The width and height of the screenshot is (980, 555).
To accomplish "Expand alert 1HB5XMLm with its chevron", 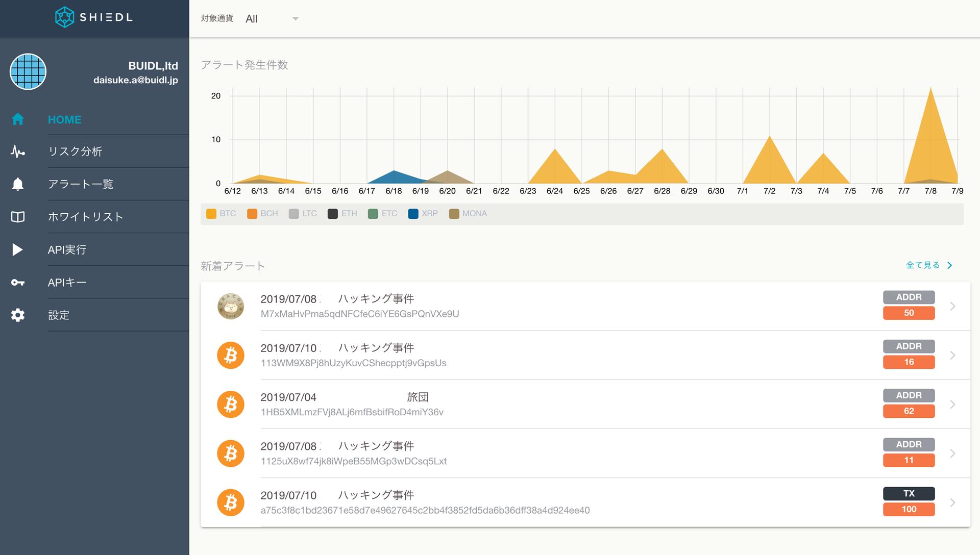I will pyautogui.click(x=952, y=404).
